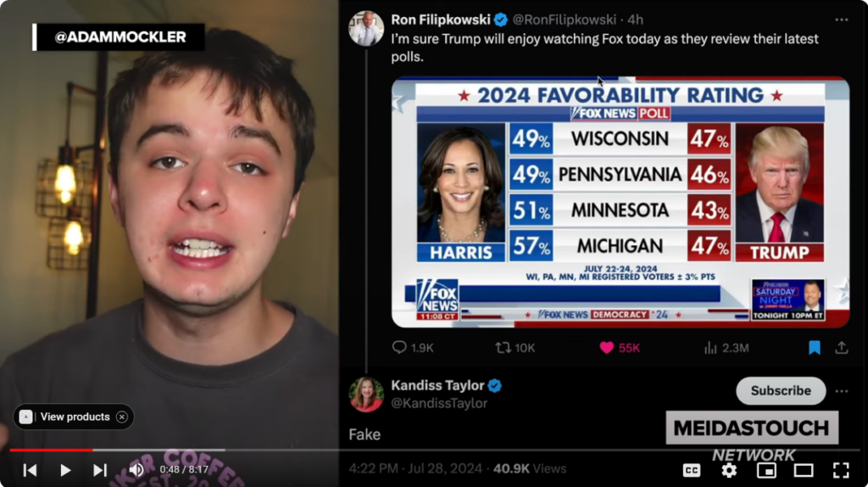Switch to miniplayer mode

click(x=766, y=470)
